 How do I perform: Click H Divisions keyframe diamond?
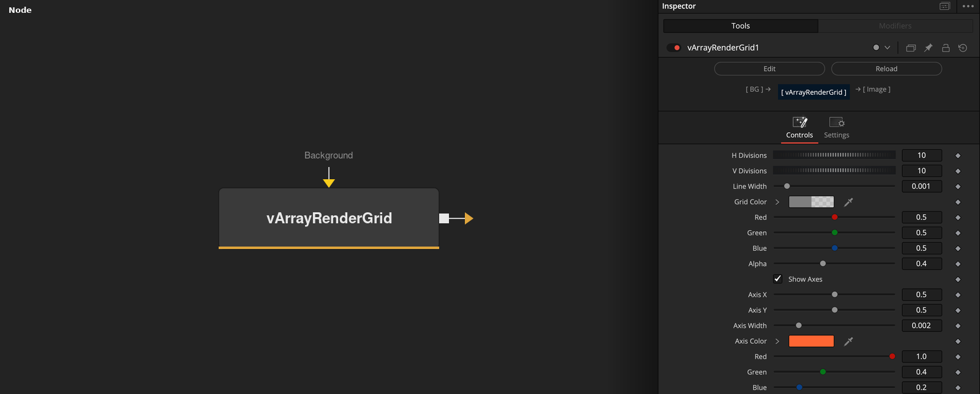958,155
